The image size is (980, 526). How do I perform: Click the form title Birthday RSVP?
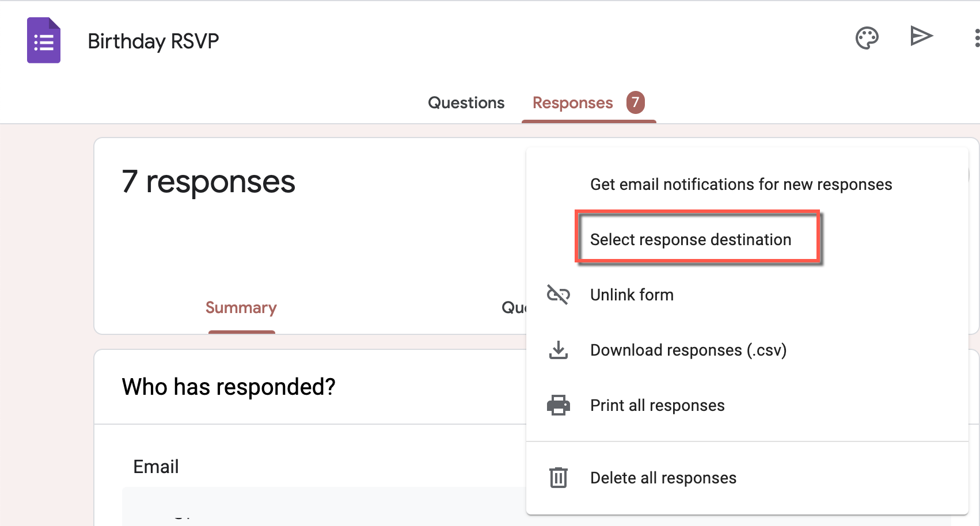point(153,40)
